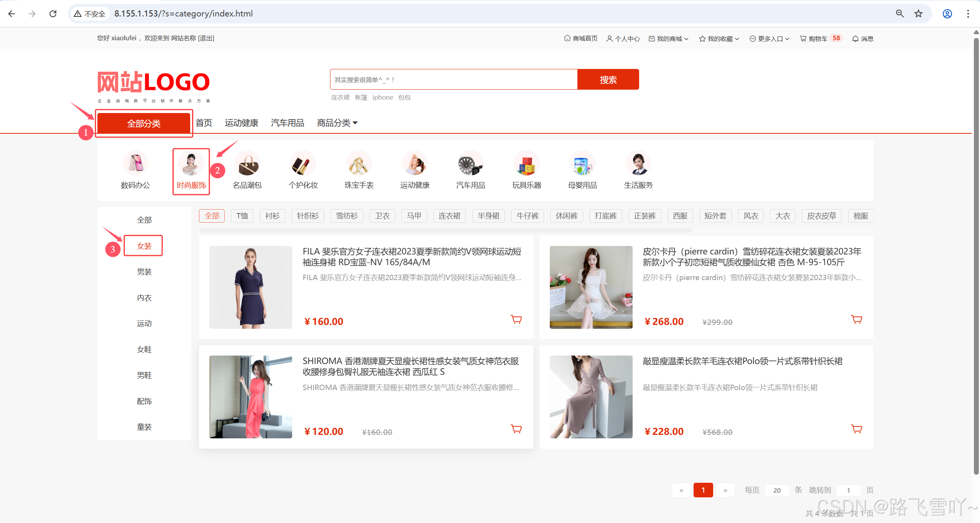980x523 pixels.
Task: Click the 汽车用品 wheel category icon
Action: click(x=470, y=164)
